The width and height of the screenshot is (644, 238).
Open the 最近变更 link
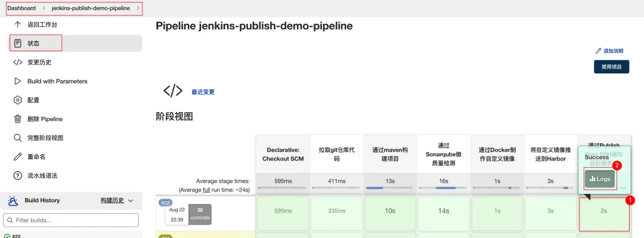(203, 92)
